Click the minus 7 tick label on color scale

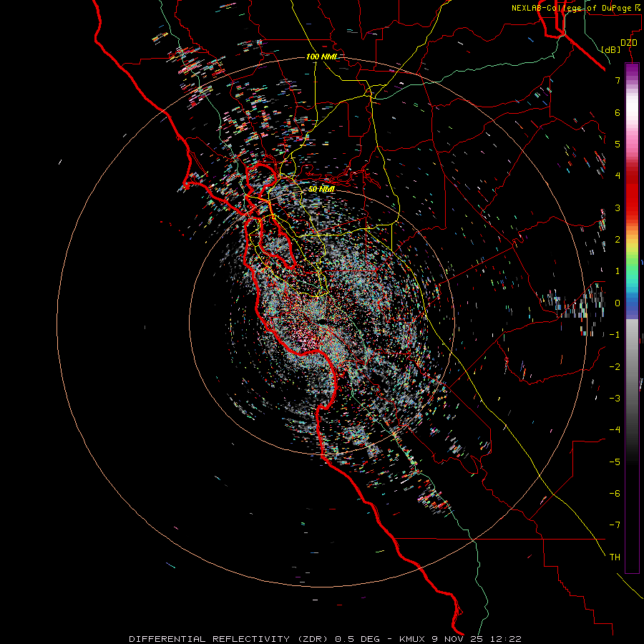[615, 525]
